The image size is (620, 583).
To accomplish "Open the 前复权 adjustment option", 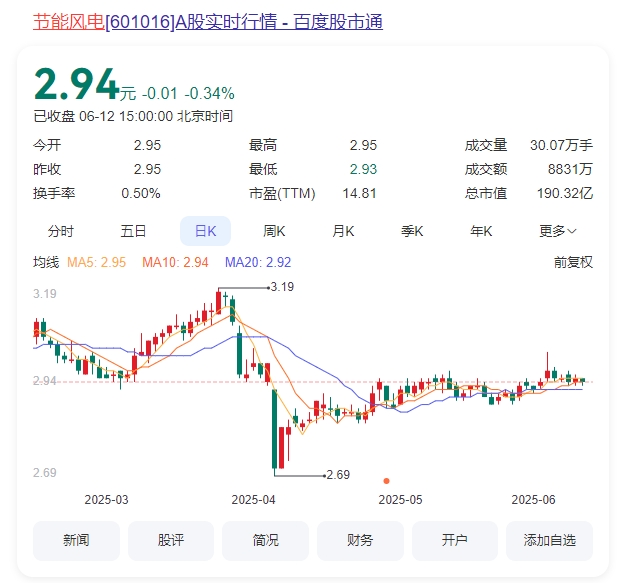I will point(573,262).
